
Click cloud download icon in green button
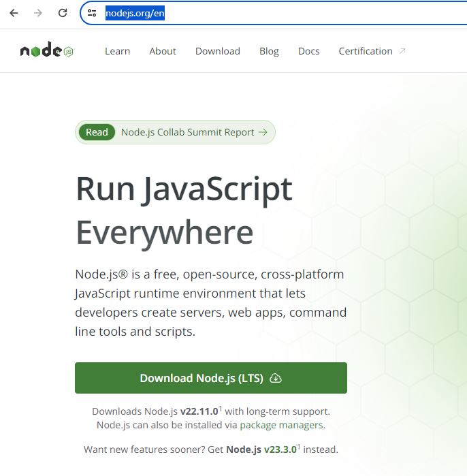275,379
